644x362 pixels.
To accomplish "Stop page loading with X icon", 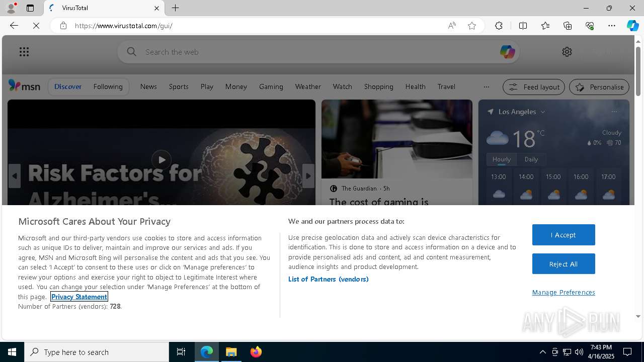I will (36, 26).
